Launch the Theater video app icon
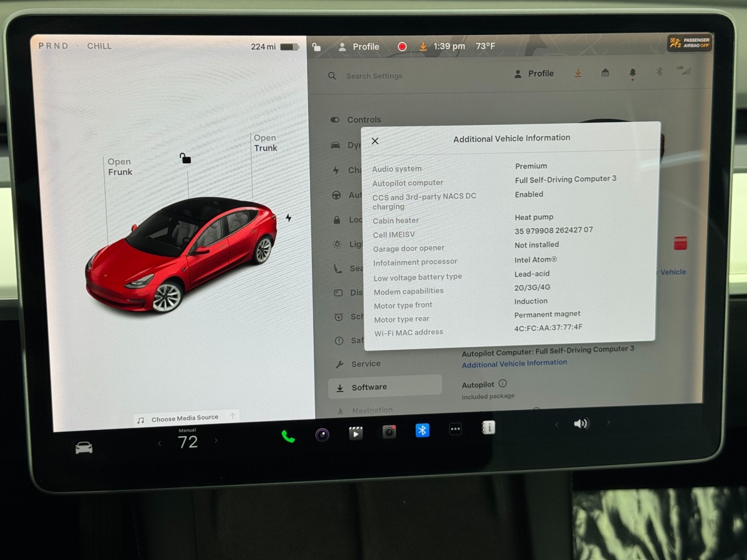The image size is (747, 560). [356, 434]
